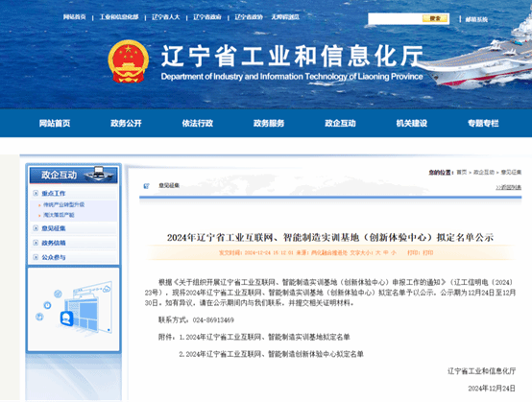
Task: Click the 政企互动 sidebar header banner
Action: [73, 175]
